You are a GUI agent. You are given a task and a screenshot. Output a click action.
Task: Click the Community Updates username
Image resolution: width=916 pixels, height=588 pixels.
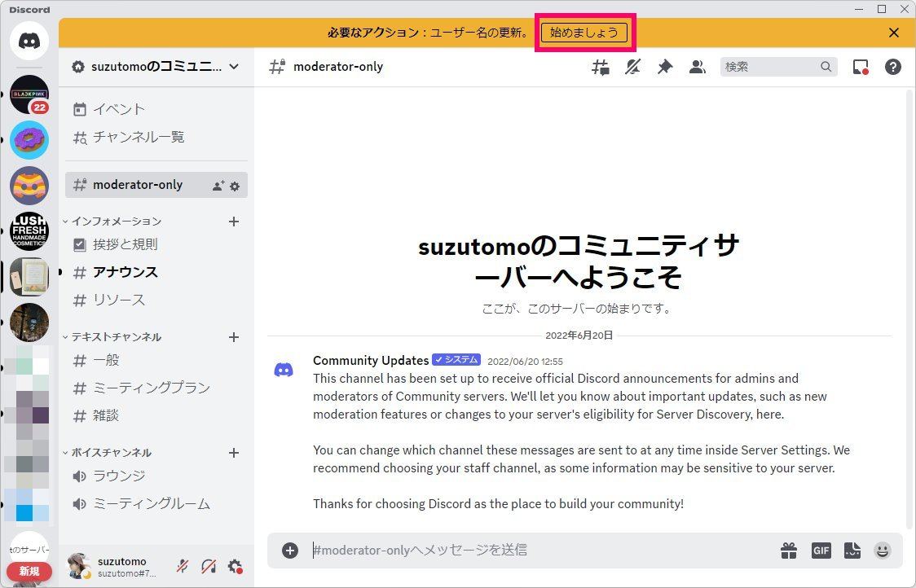[371, 360]
